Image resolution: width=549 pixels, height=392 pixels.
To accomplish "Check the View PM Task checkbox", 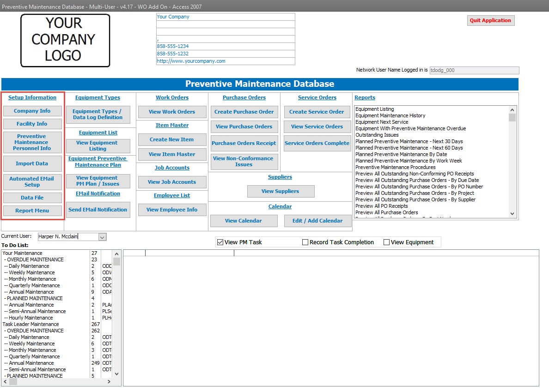I will [x=220, y=242].
